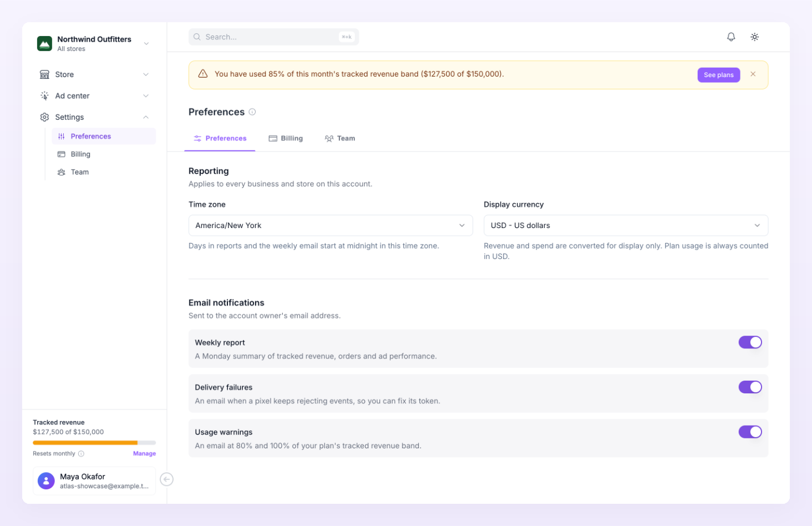Switch off the Usage warnings toggle
812x526 pixels.
pyautogui.click(x=750, y=432)
